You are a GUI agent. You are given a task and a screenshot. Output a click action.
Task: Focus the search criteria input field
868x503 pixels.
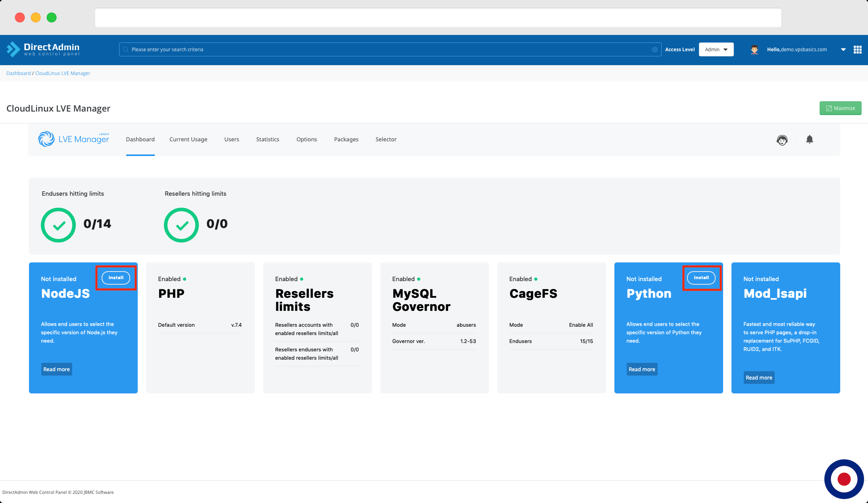[x=389, y=50]
